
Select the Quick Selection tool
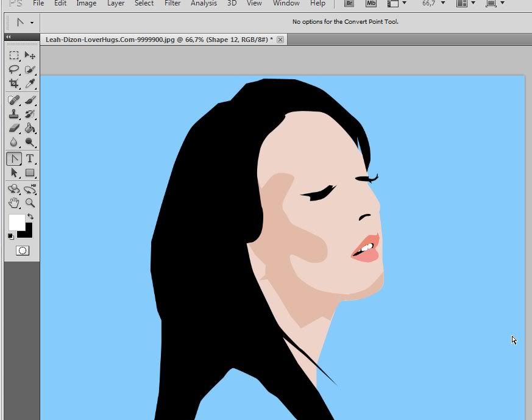[x=30, y=69]
